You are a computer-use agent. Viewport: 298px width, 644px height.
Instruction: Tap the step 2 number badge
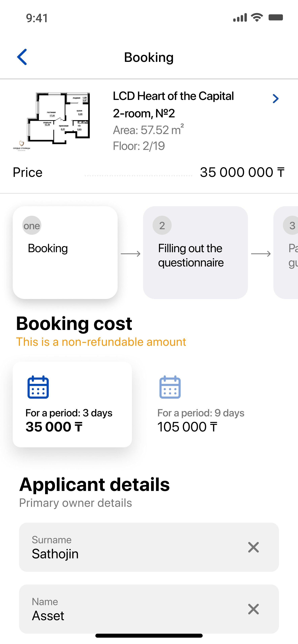click(x=162, y=225)
